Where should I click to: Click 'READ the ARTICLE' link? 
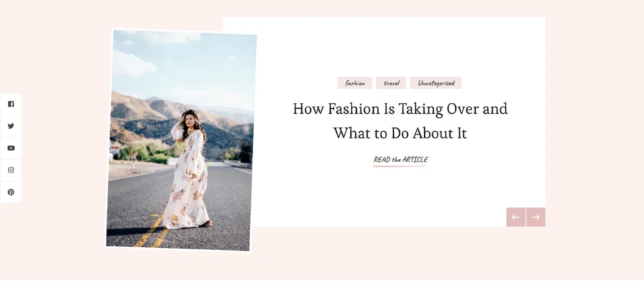pos(400,160)
